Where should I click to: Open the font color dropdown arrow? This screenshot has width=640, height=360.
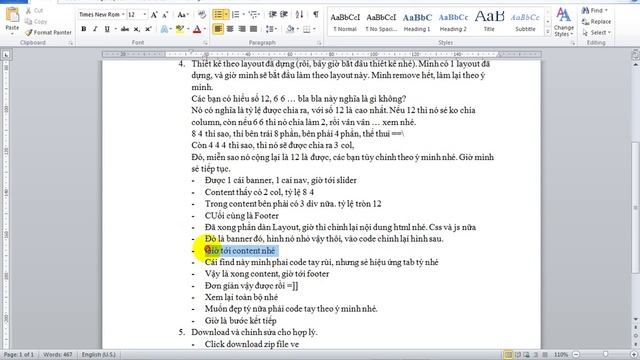click(x=204, y=29)
